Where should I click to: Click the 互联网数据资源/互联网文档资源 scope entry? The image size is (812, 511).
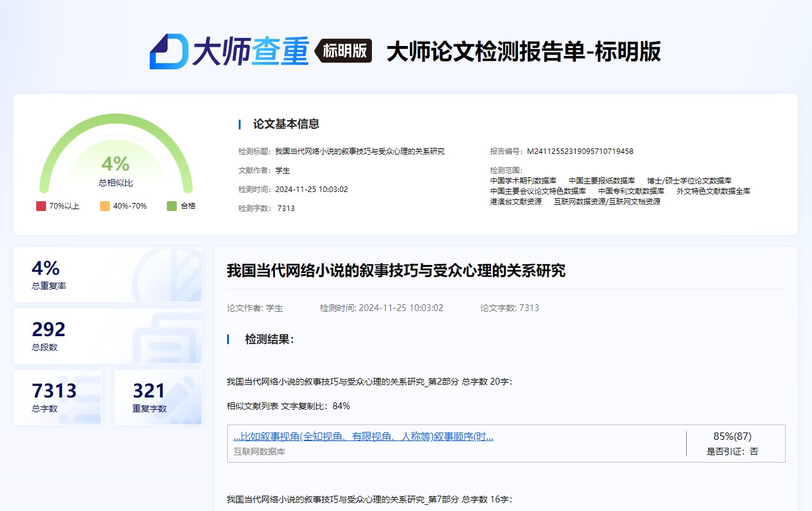click(x=607, y=201)
